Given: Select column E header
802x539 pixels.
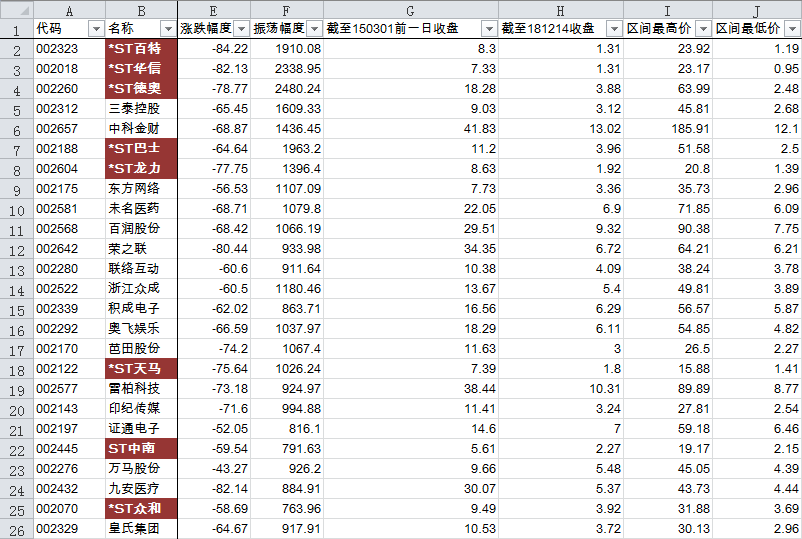Looking at the screenshot, I should 214,10.
